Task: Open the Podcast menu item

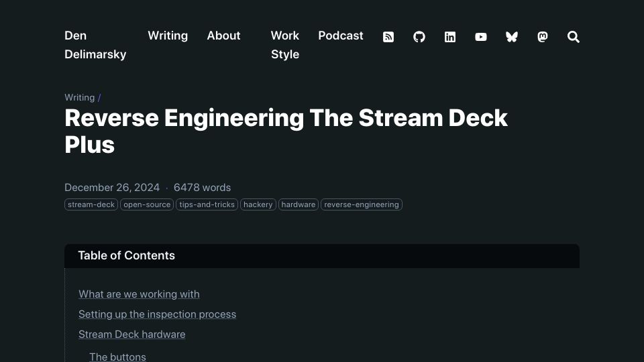Action: (341, 36)
